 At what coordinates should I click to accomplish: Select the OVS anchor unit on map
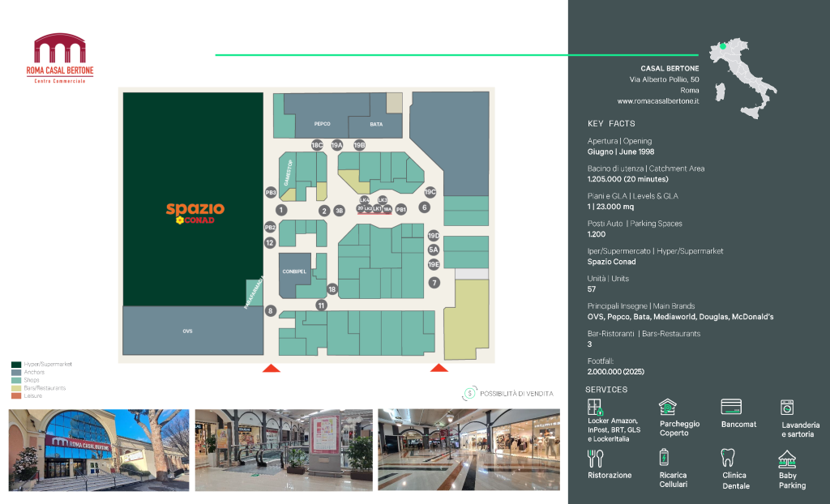(x=193, y=331)
